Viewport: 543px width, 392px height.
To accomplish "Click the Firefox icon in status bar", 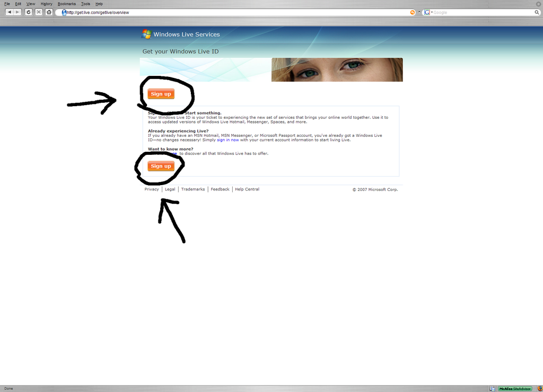I will (x=539, y=388).
